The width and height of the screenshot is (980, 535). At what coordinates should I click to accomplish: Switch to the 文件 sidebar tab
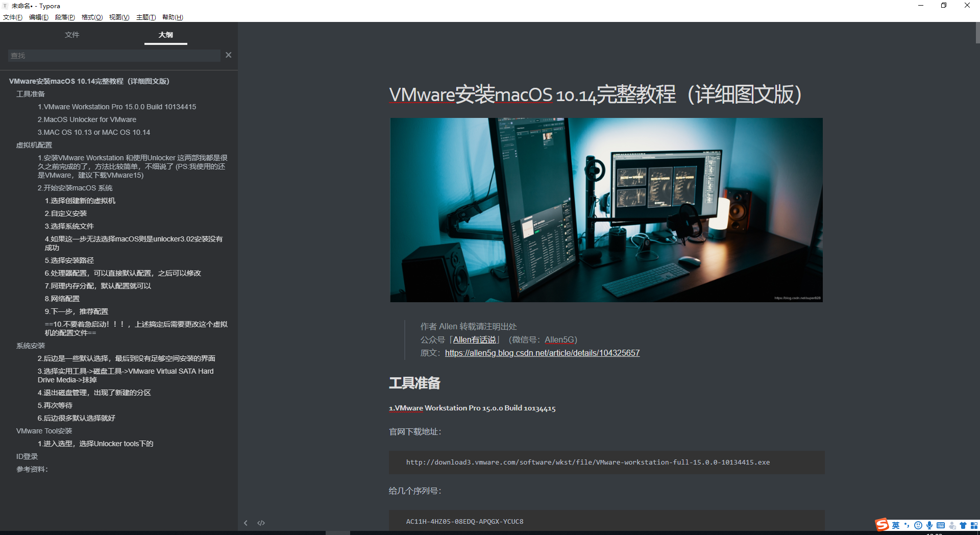point(72,35)
